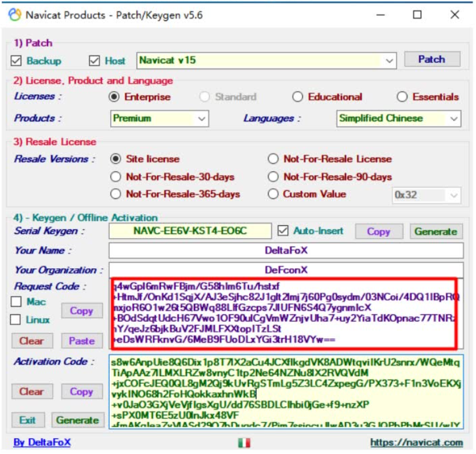Select the Essentials license option
Viewport: 476px width, 454px height.
pyautogui.click(x=402, y=97)
